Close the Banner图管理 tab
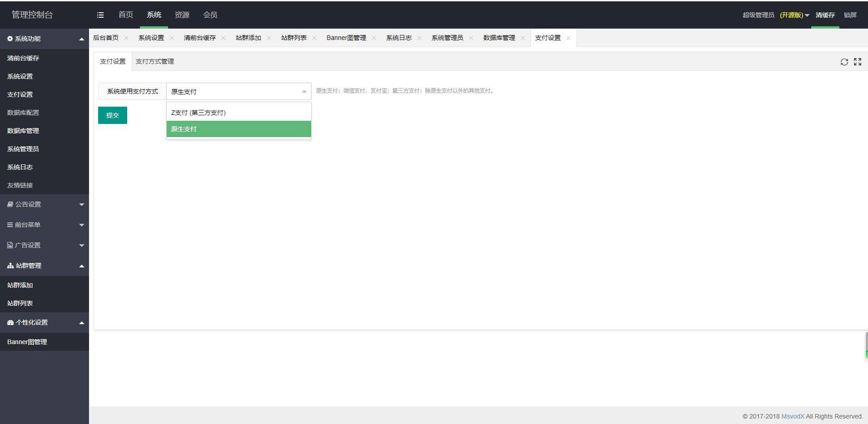Screen dimensions: 868x424 pos(374,38)
